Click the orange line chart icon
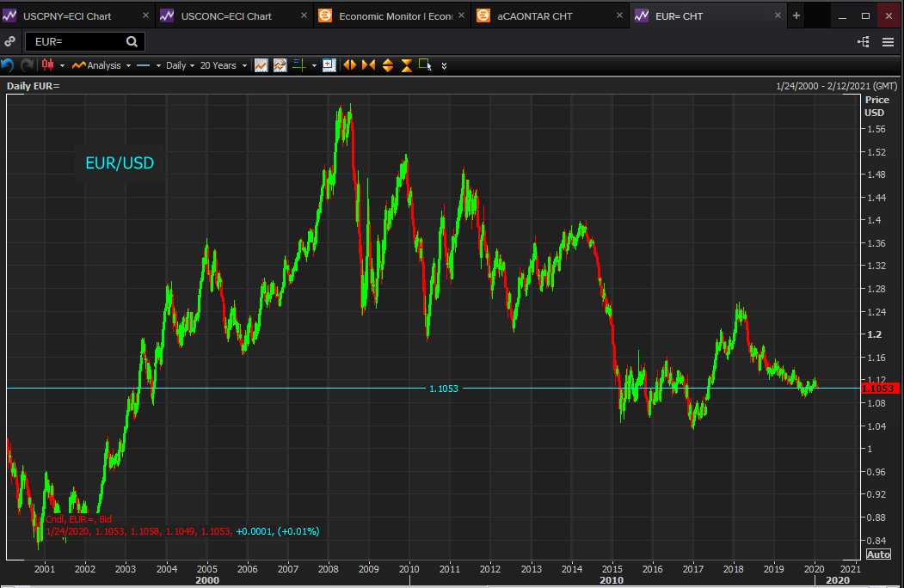This screenshot has width=904, height=588. [x=261, y=65]
